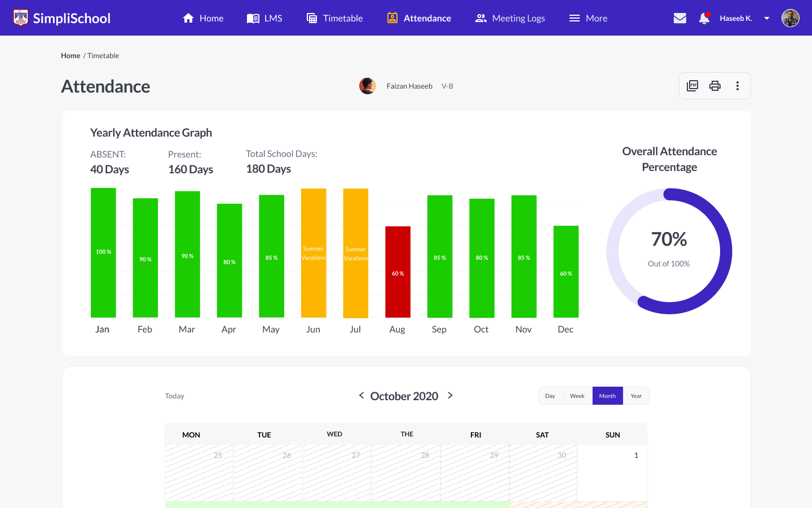The height and width of the screenshot is (508, 812).
Task: Click the V-B class label
Action: [x=447, y=86]
